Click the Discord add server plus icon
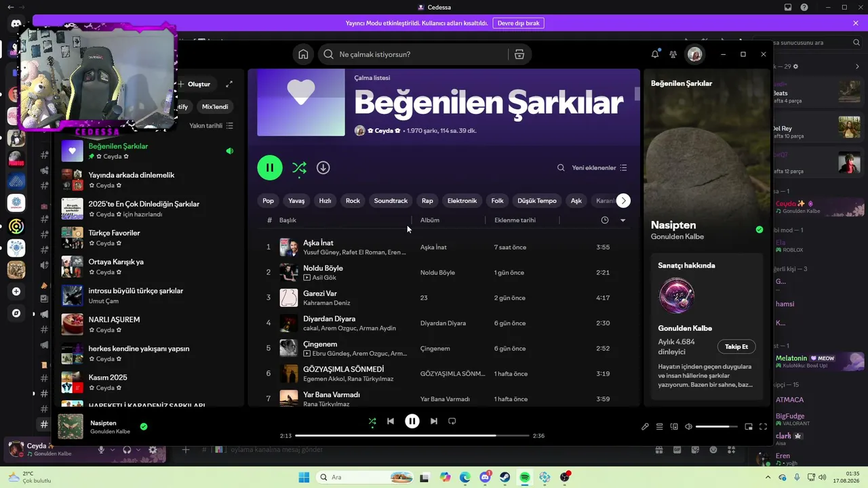This screenshot has height=488, width=868. [16, 291]
